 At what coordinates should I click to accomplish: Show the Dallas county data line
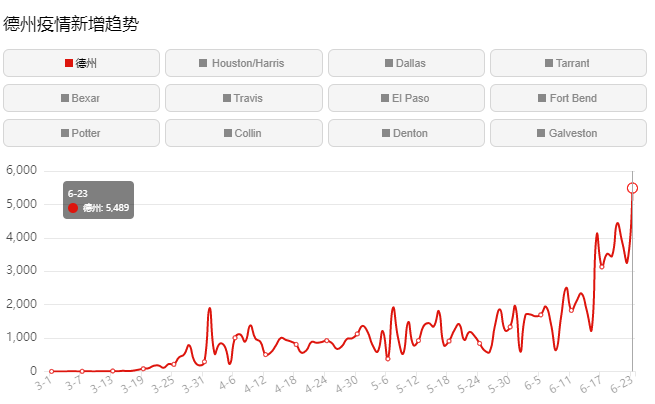[x=406, y=63]
